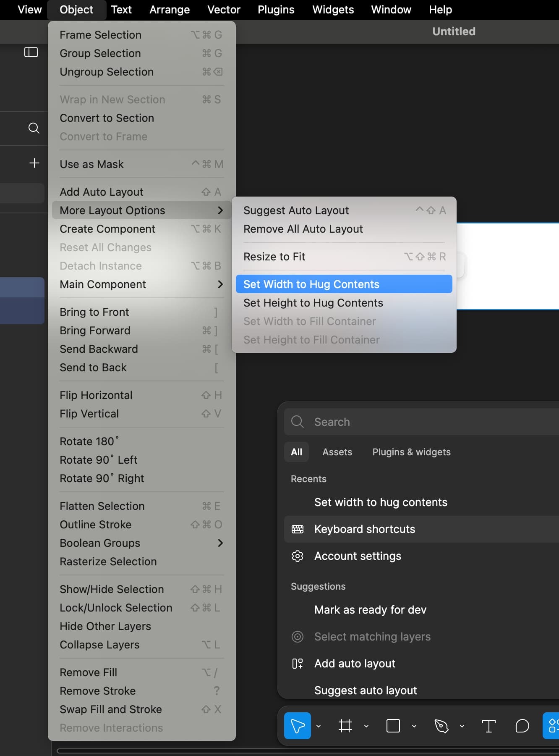This screenshot has height=756, width=559.
Task: Select the Move tool in bottom toolbar
Action: point(298,726)
